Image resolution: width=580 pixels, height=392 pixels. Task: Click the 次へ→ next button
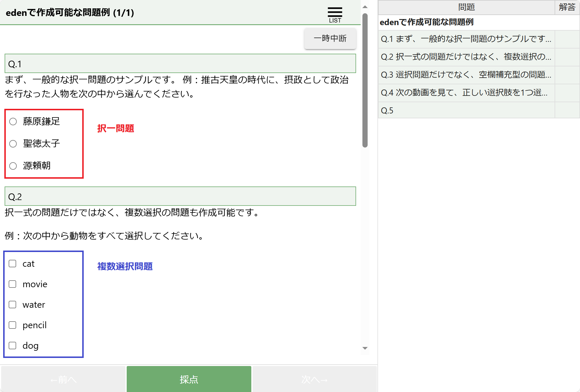[x=315, y=379]
